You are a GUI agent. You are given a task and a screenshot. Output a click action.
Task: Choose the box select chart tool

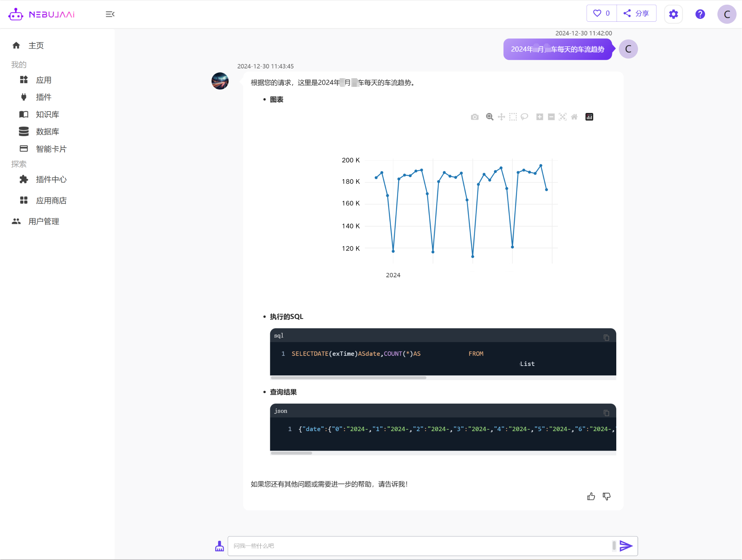[x=513, y=117]
